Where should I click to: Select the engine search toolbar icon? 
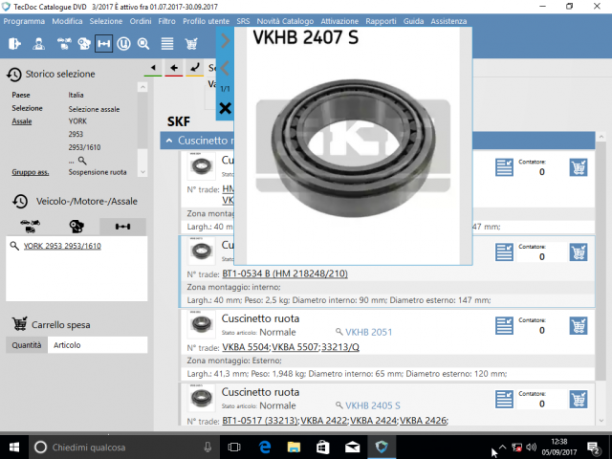pyautogui.click(x=84, y=44)
